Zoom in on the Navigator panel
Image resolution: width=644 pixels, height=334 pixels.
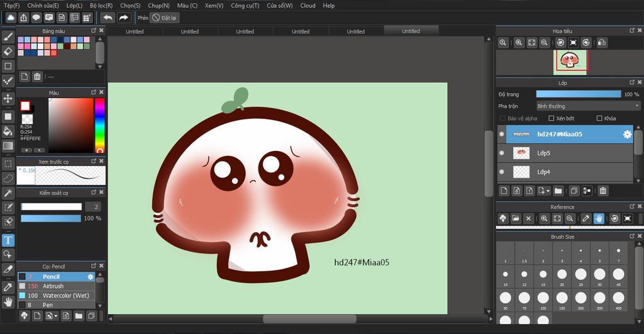coord(519,43)
